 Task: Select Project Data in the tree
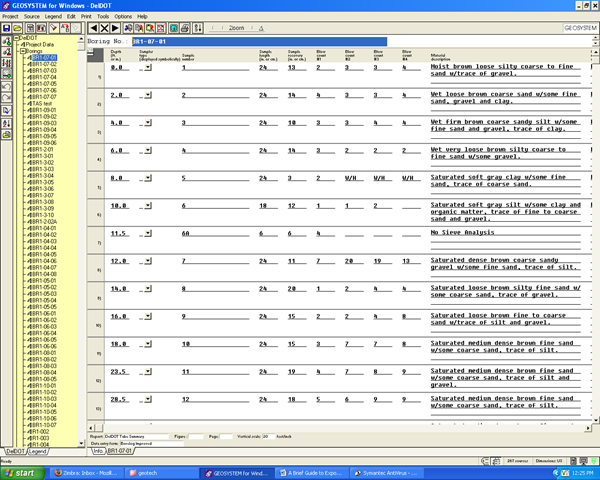40,44
